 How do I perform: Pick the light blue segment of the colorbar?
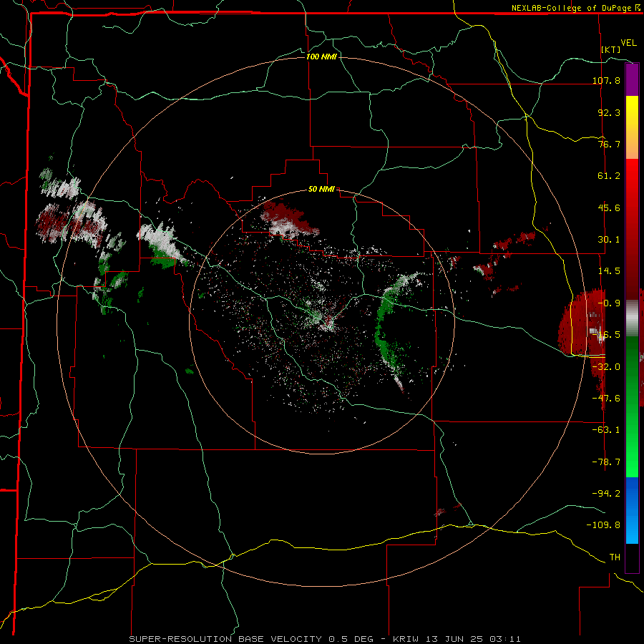tap(632, 530)
